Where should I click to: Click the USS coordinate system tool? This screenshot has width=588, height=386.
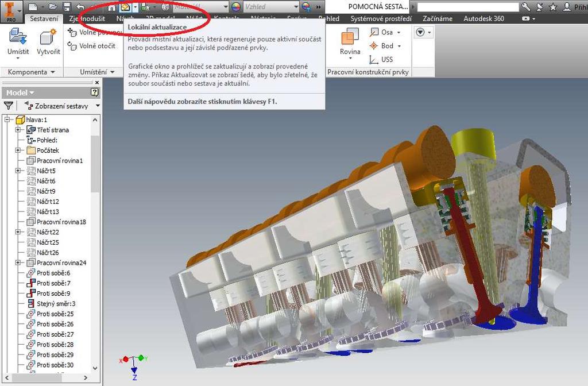pos(381,59)
